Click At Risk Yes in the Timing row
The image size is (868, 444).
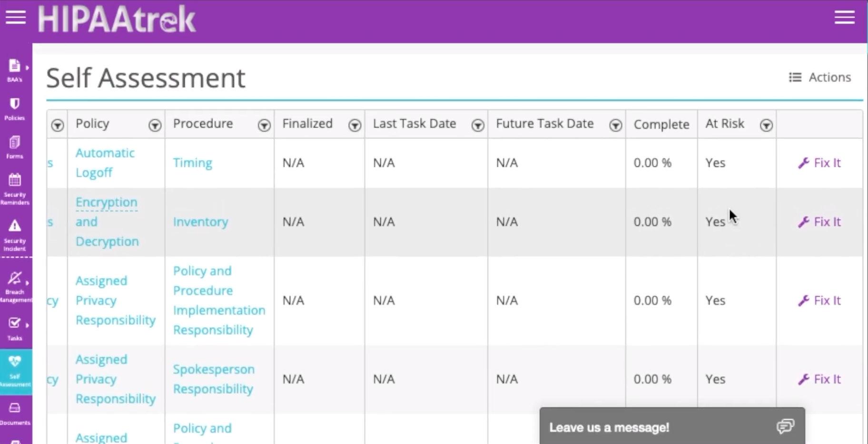tap(715, 163)
